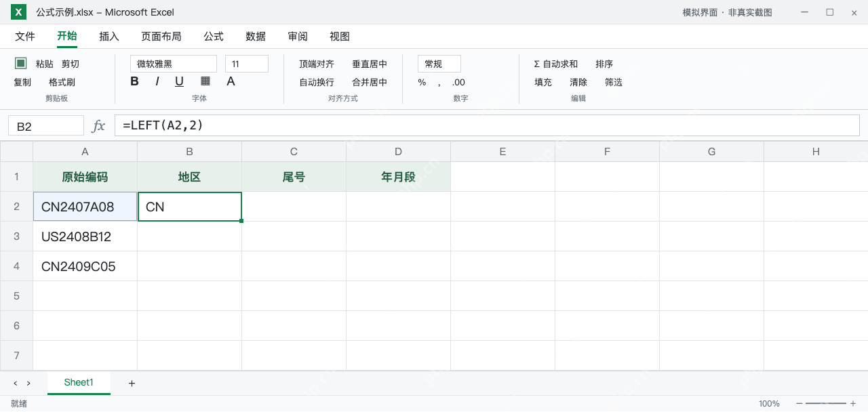
Task: Click the 剪切 button
Action: (71, 64)
